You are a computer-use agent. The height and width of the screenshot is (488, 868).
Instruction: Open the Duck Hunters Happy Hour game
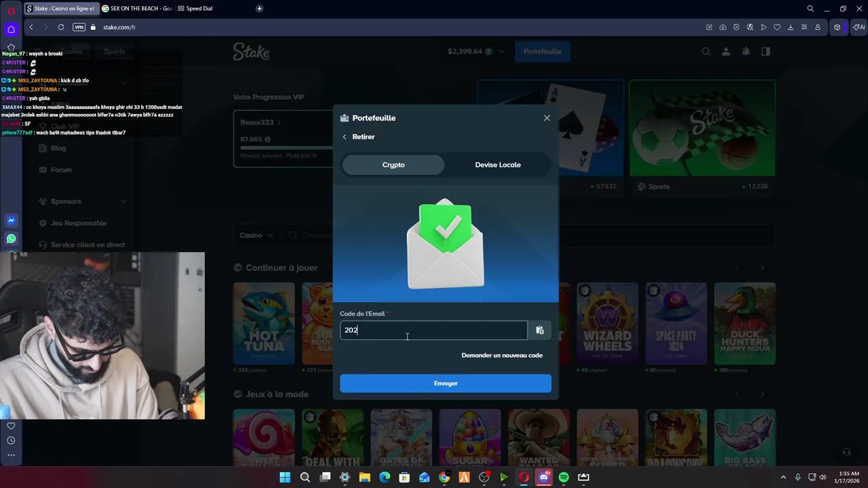coord(745,323)
